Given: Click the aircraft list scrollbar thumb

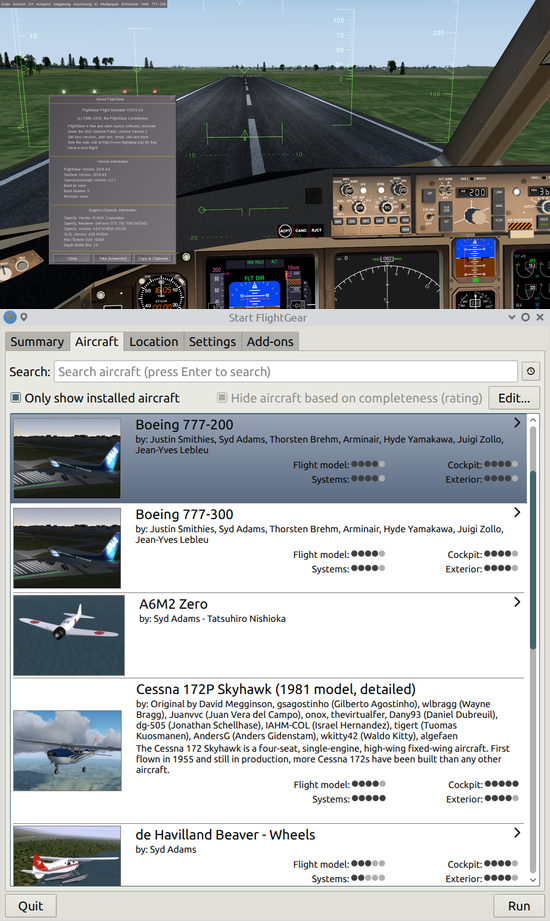Looking at the screenshot, I should click(x=533, y=558).
